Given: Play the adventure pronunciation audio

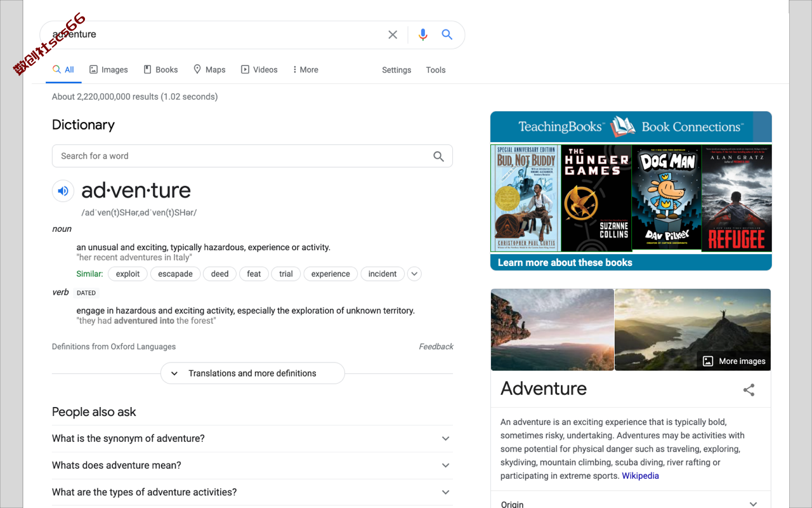Looking at the screenshot, I should [x=63, y=190].
